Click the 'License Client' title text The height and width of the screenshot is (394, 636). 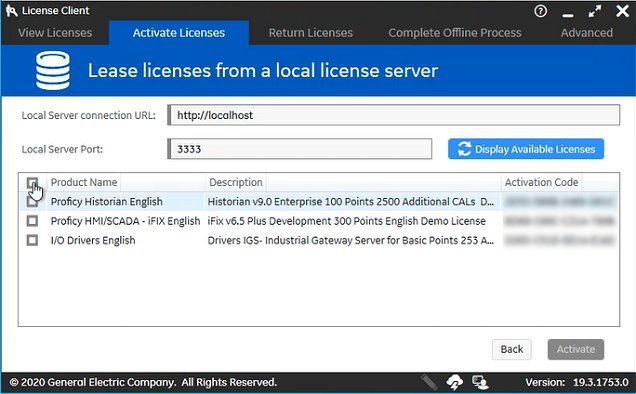click(x=56, y=11)
